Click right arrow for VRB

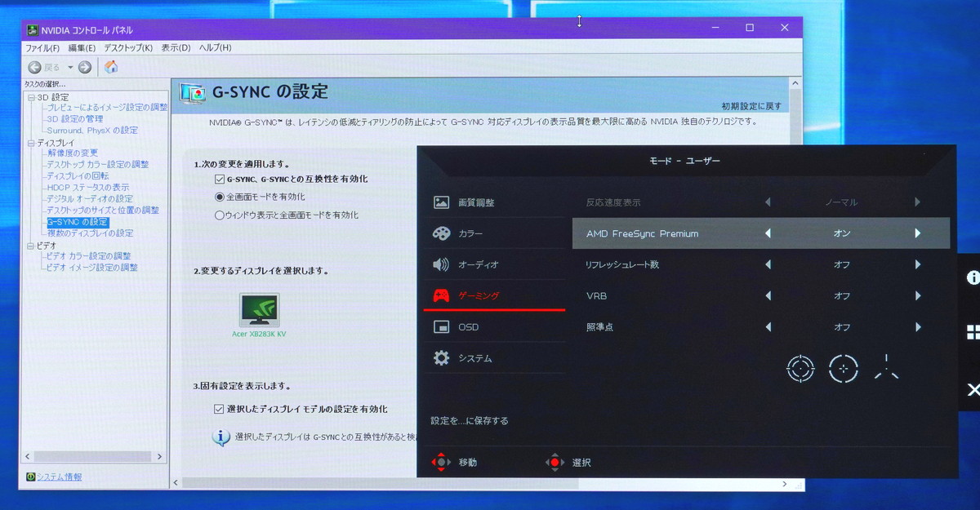918,296
